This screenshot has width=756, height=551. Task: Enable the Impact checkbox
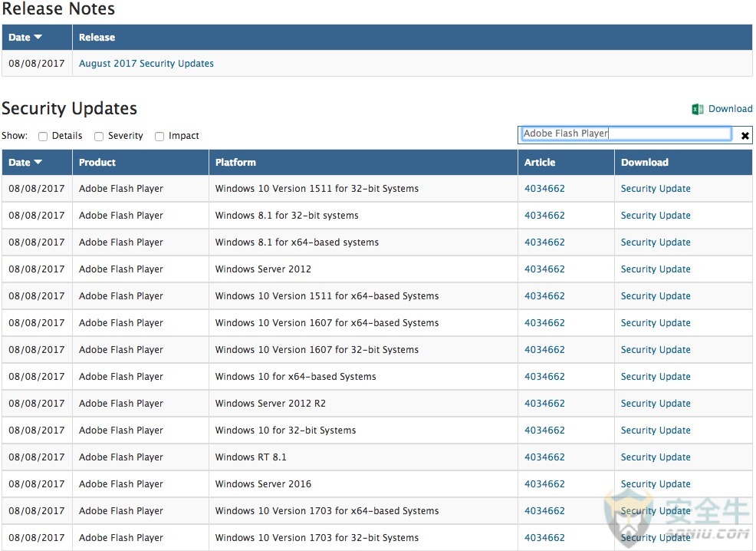click(x=159, y=137)
